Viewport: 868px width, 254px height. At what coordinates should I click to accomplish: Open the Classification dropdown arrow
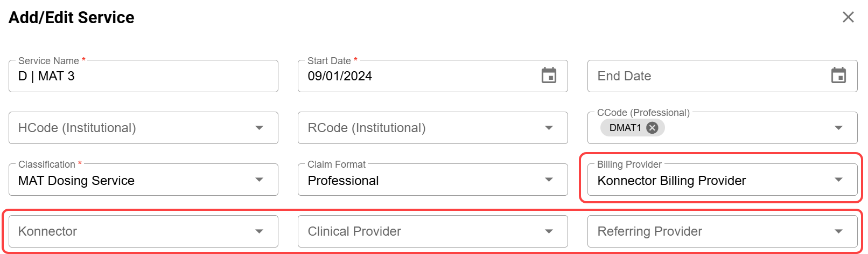coord(259,180)
